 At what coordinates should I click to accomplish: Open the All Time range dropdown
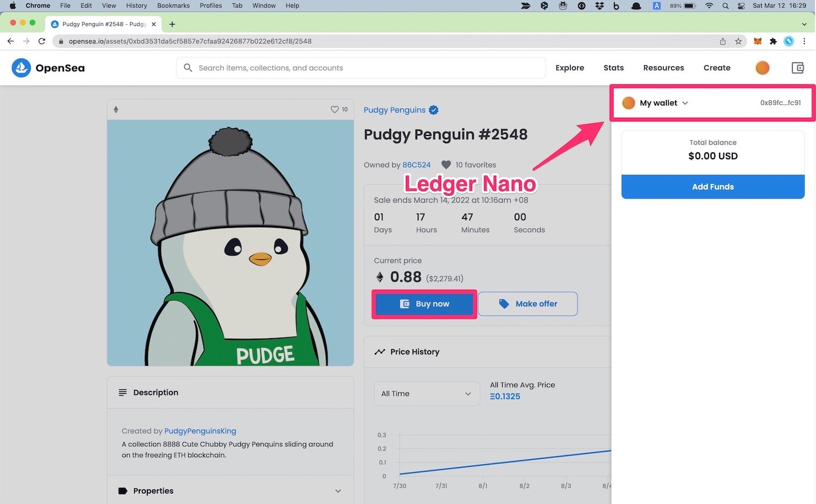click(427, 394)
